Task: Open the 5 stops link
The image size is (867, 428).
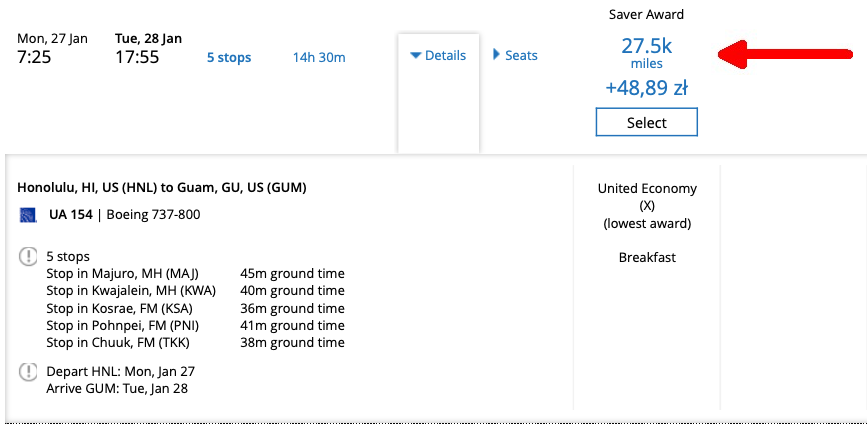Action: point(229,57)
